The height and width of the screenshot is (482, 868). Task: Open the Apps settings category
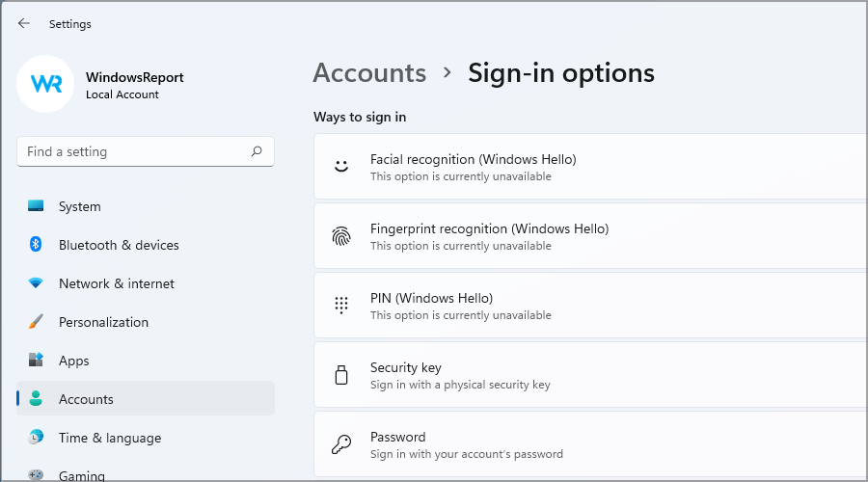point(146,361)
